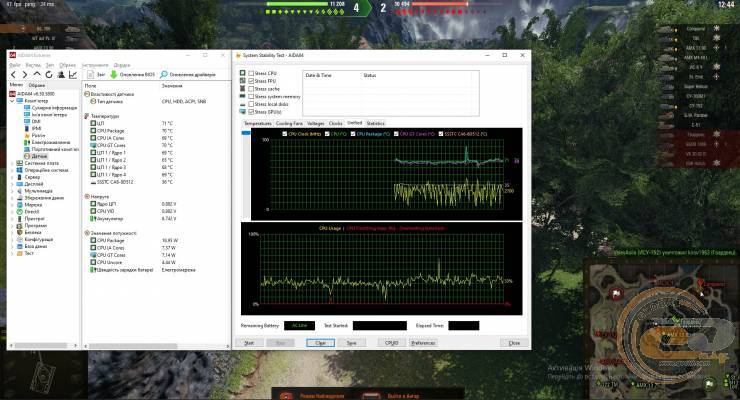
Task: Go forward with AIDA64 toolbar forward arrow
Action: coord(25,75)
